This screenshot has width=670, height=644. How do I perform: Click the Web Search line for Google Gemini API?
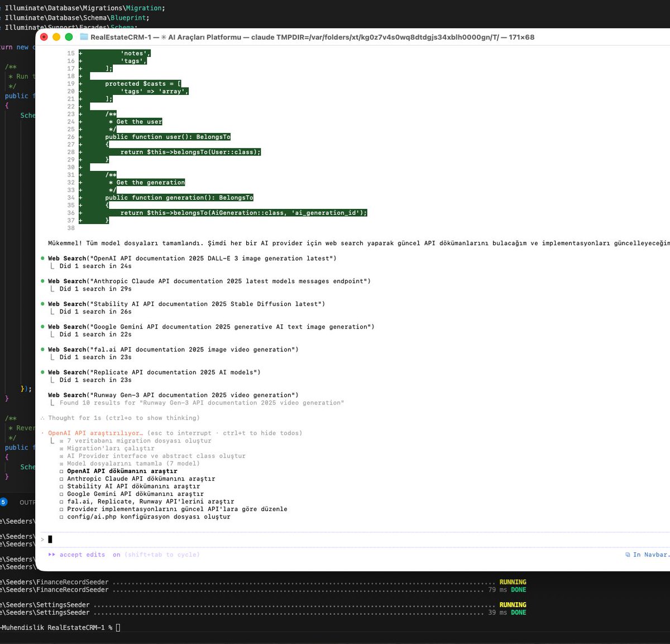(x=211, y=327)
